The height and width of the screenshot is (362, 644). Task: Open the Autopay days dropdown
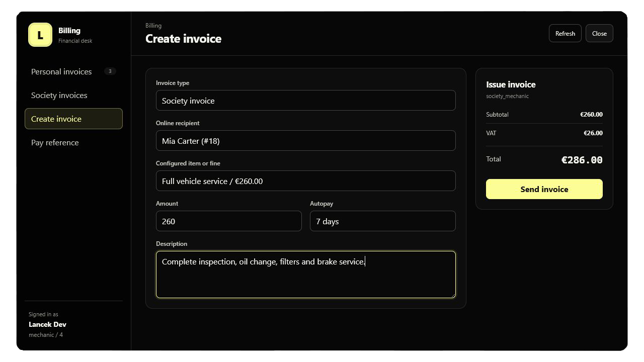383,221
